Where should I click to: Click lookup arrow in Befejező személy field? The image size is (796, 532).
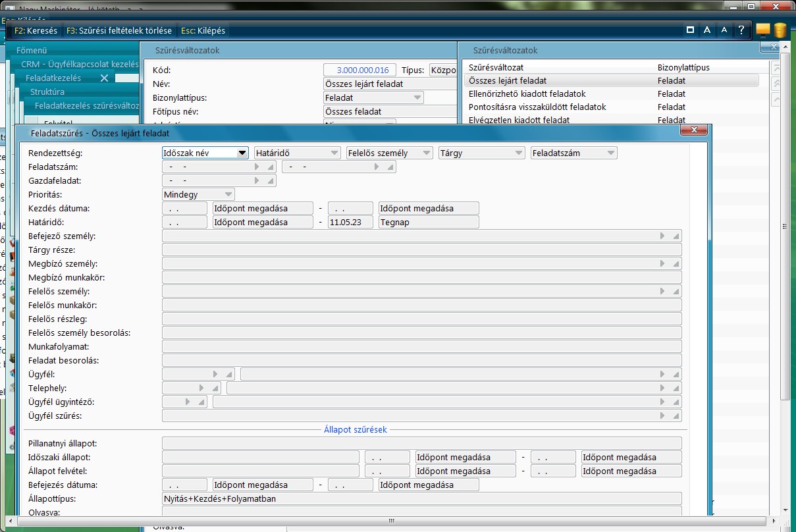tap(663, 236)
